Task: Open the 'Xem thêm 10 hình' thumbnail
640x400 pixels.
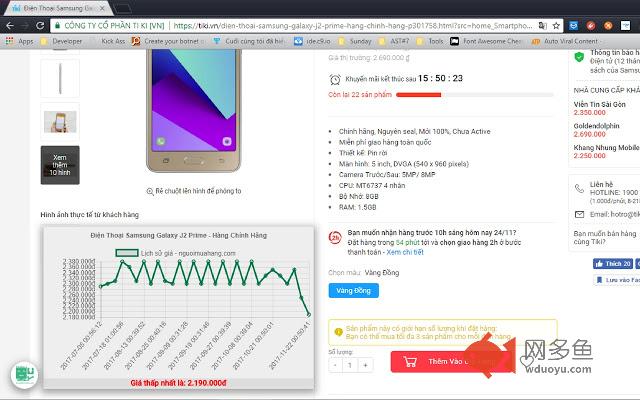Action: [60, 165]
